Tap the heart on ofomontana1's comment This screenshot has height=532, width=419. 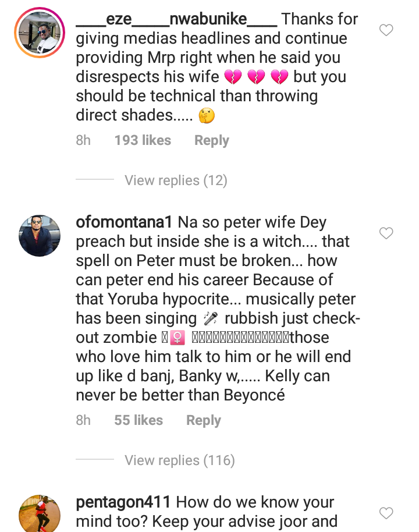pyautogui.click(x=386, y=233)
